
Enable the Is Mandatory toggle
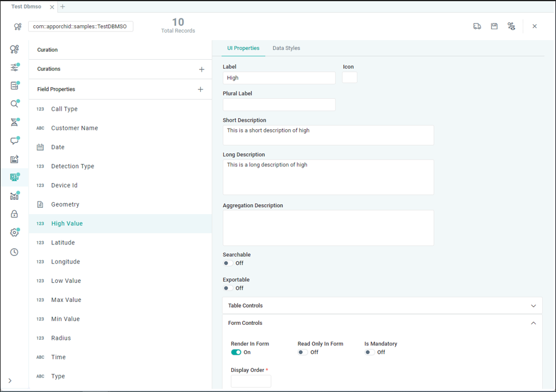click(x=370, y=352)
